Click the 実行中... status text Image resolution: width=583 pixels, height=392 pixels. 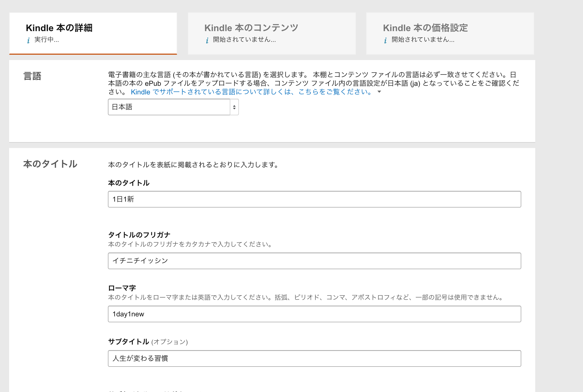pyautogui.click(x=47, y=40)
